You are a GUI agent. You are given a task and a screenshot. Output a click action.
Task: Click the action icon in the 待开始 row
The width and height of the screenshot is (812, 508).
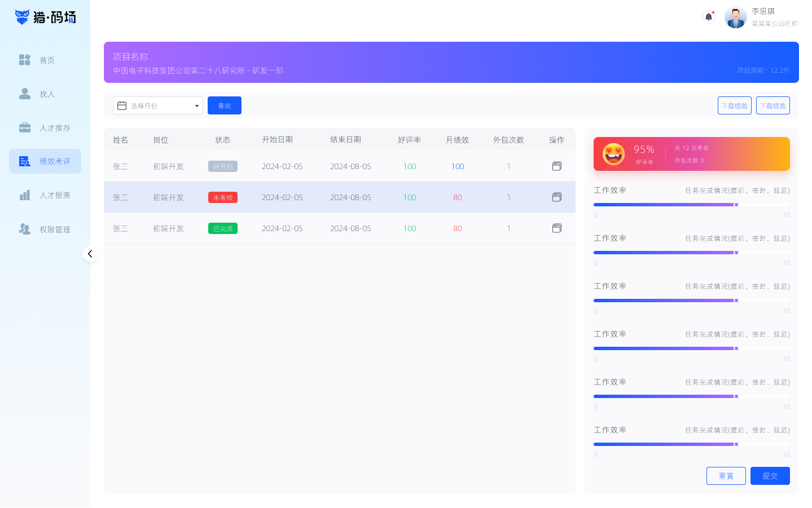[556, 166]
